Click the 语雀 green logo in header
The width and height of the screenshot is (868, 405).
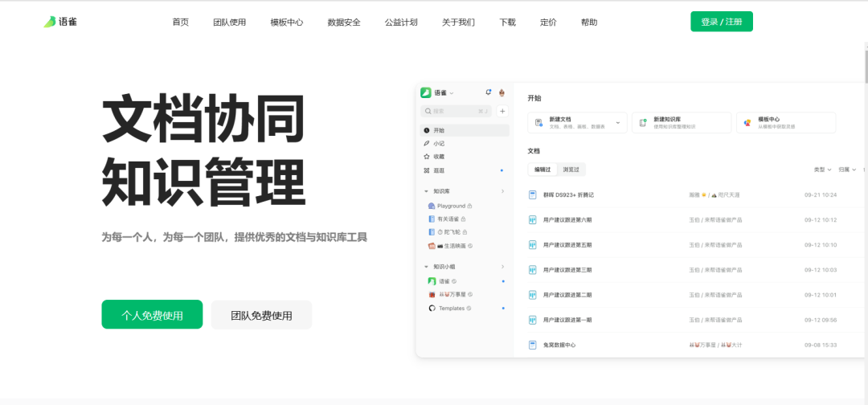point(50,22)
